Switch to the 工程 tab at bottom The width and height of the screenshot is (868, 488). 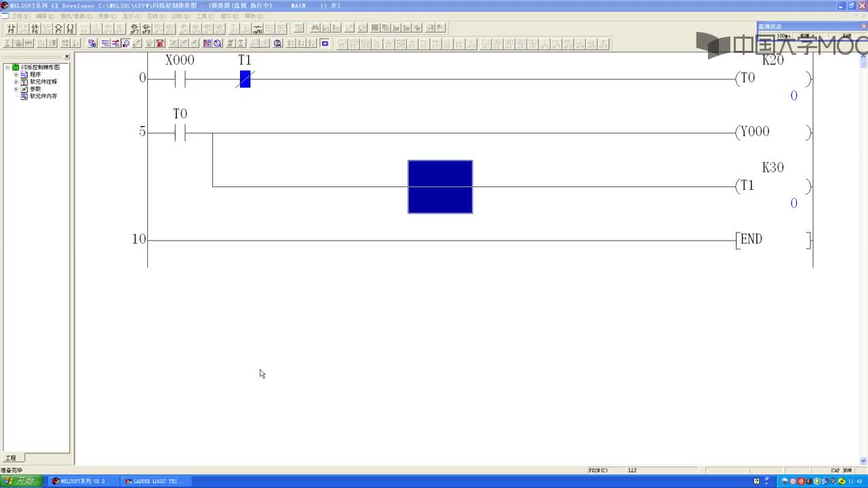[x=12, y=458]
